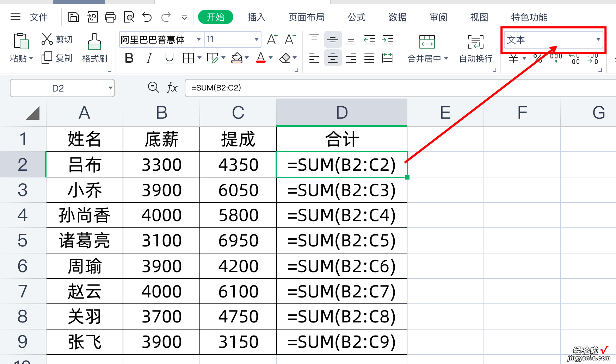Switch to the 插入 tab

pos(256,17)
